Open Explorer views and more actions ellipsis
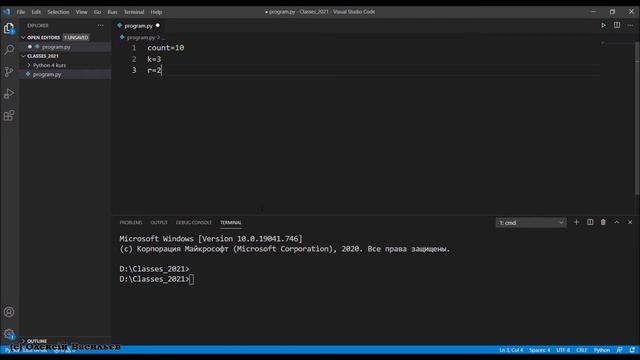Viewport: 640px width, 360px height. (100, 25)
